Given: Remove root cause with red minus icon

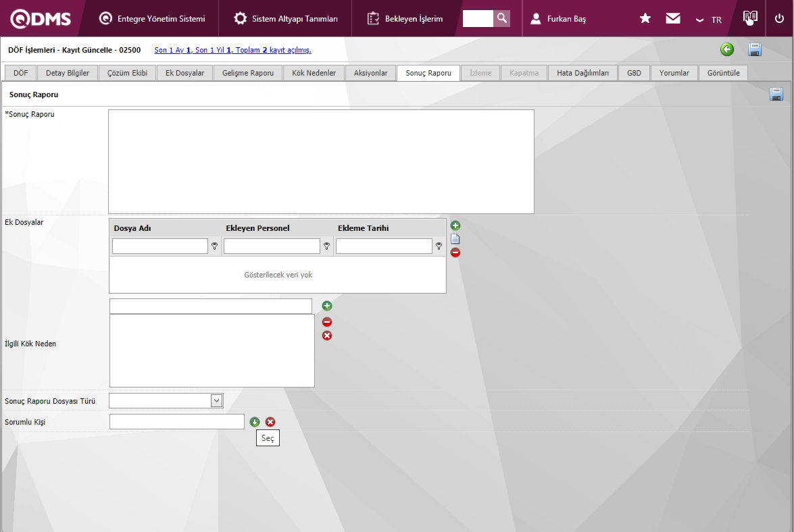Looking at the screenshot, I should [x=327, y=321].
